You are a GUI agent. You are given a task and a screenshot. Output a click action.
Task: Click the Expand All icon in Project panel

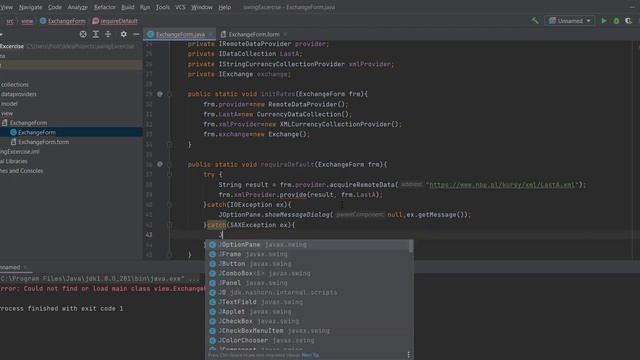[96, 34]
